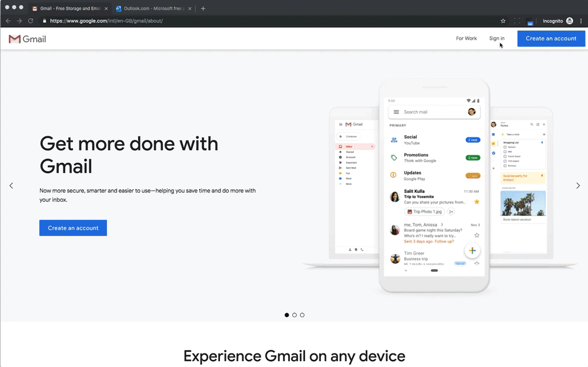Open the For Work link
Image resolution: width=588 pixels, height=367 pixels.
pos(466,38)
